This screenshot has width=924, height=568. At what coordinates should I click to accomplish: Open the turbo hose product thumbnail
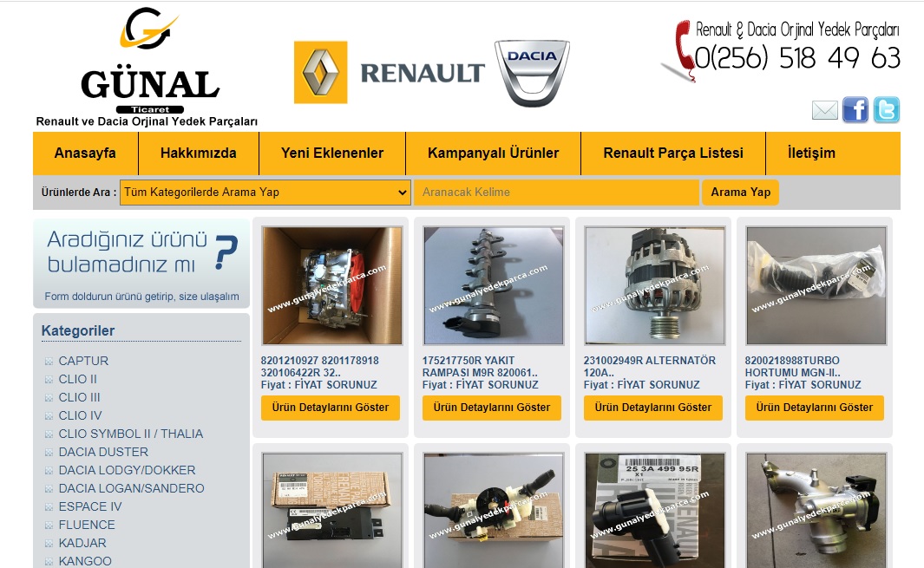[x=816, y=285]
